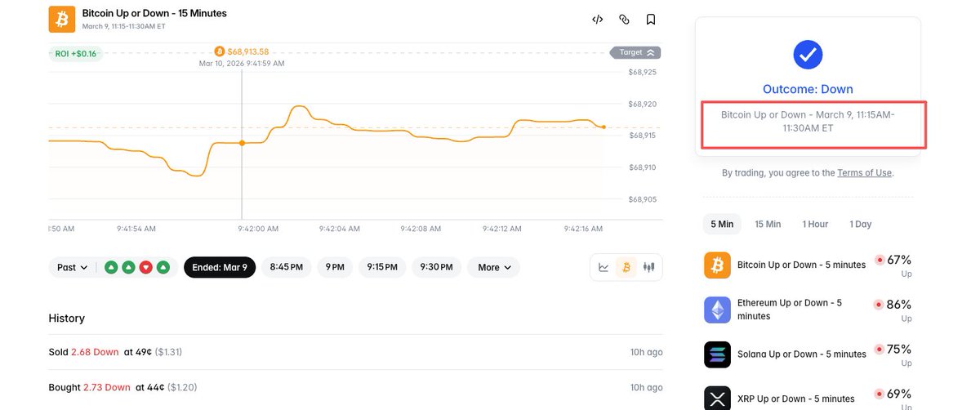Bookmark this Bitcoin market
Viewport: 980px width, 410px height.
651,20
